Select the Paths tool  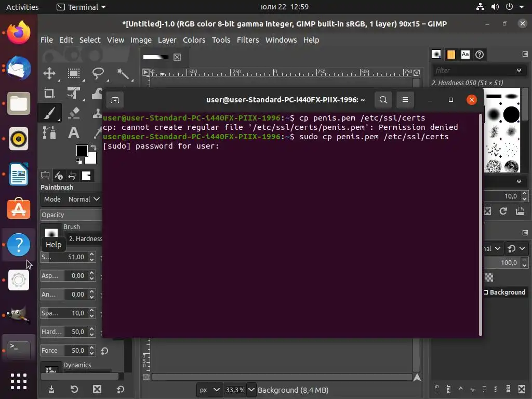[x=49, y=132]
